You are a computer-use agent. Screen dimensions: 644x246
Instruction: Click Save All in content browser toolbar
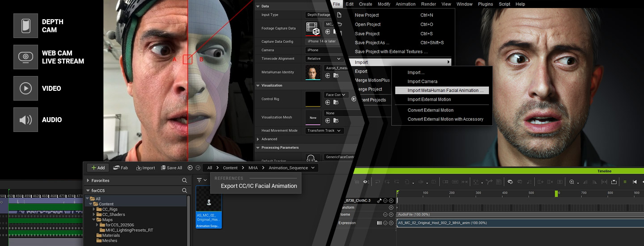click(171, 168)
